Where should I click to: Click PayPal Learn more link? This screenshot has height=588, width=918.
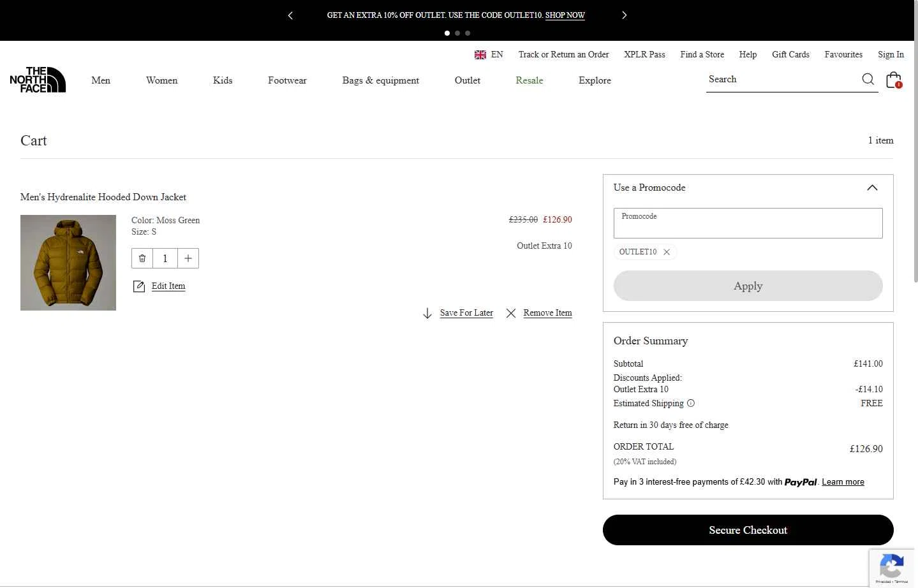click(843, 482)
